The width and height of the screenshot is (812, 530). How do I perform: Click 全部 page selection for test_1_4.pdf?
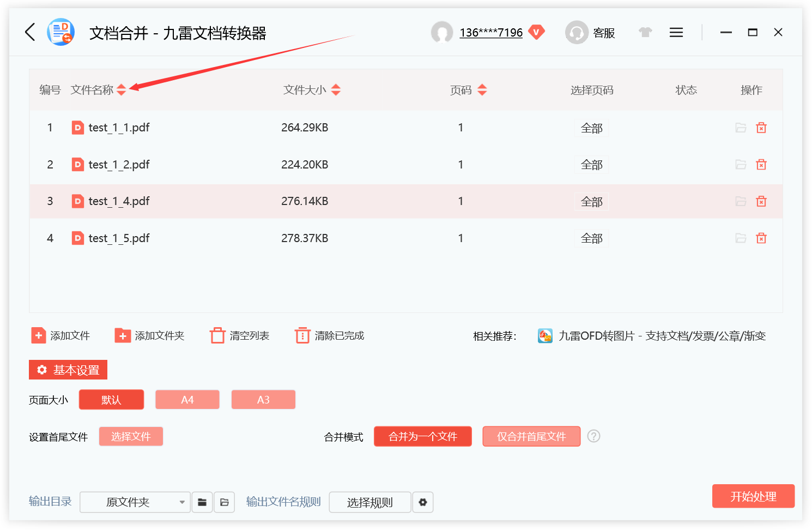(591, 201)
